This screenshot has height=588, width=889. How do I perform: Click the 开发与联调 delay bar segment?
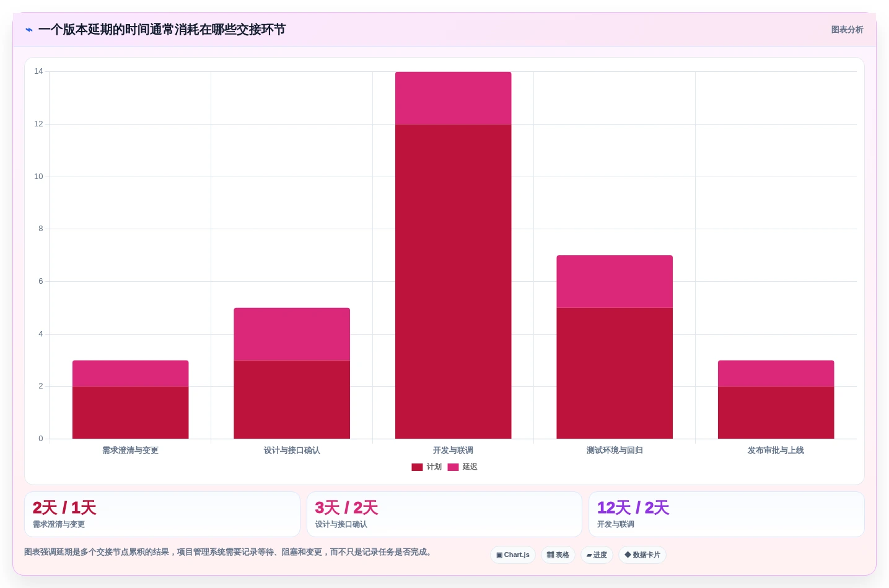453,98
